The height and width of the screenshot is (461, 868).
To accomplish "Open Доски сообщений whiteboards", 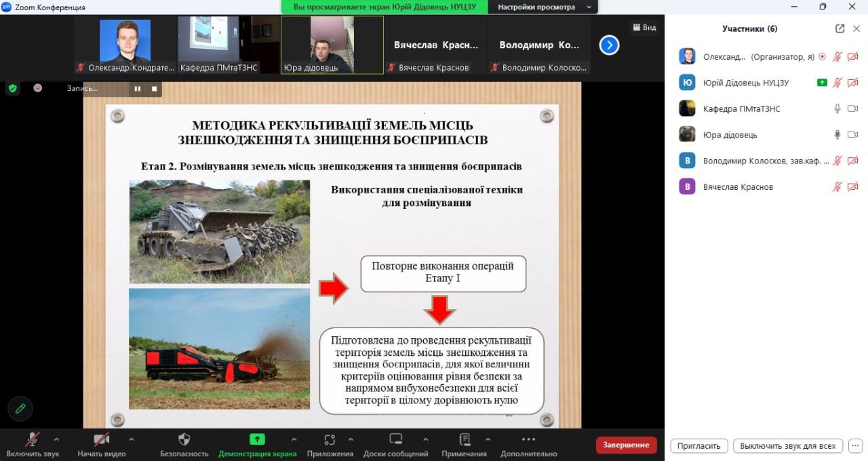I will coord(396,439).
